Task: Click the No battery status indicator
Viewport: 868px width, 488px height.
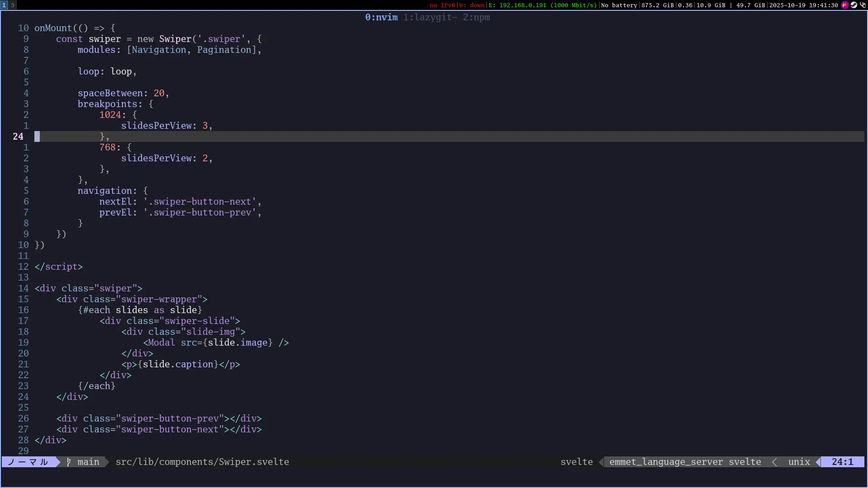Action: pos(619,5)
